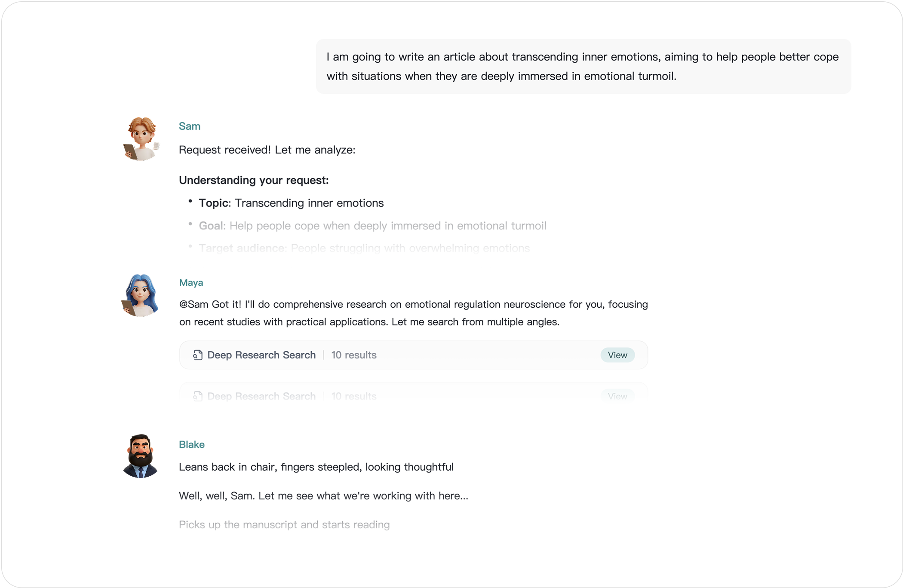The height and width of the screenshot is (588, 903).
Task: Open Blake's agent profile via his name
Action: point(192,444)
